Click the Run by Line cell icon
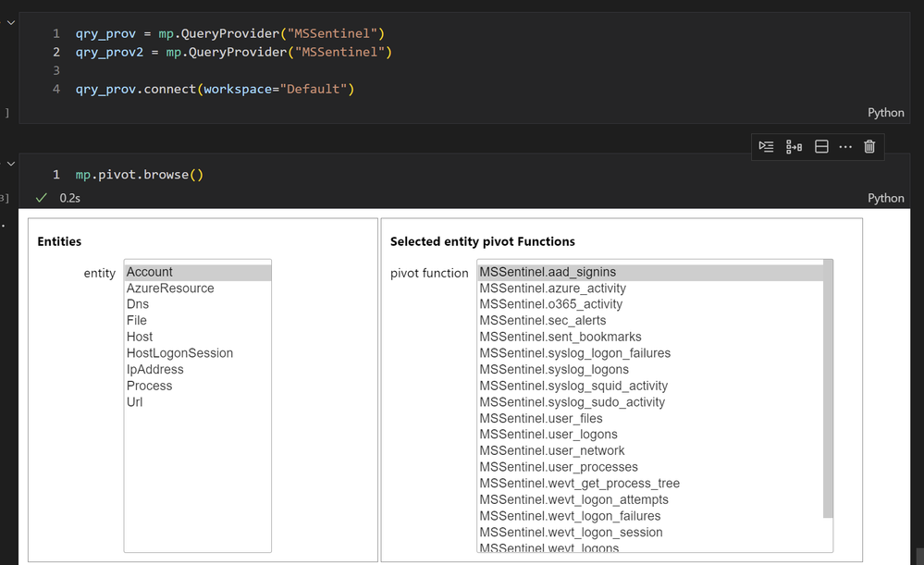Image resolution: width=924 pixels, height=565 pixels. coord(766,146)
